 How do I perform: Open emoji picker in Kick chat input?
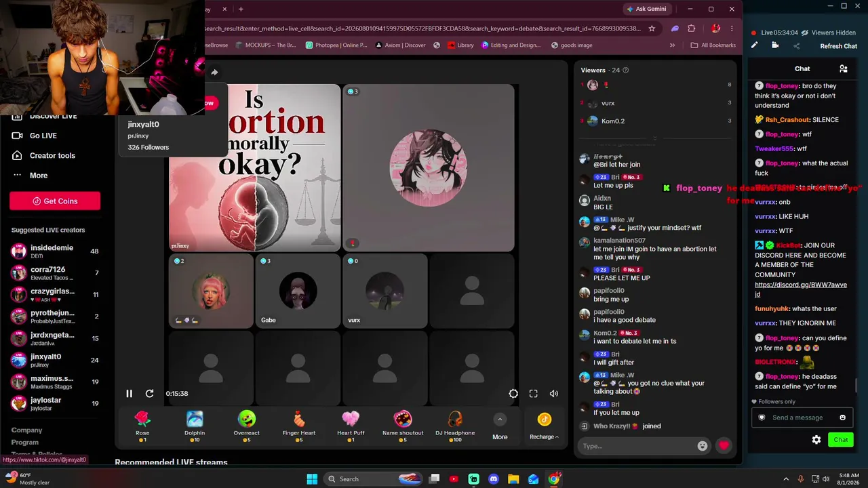[x=843, y=418]
